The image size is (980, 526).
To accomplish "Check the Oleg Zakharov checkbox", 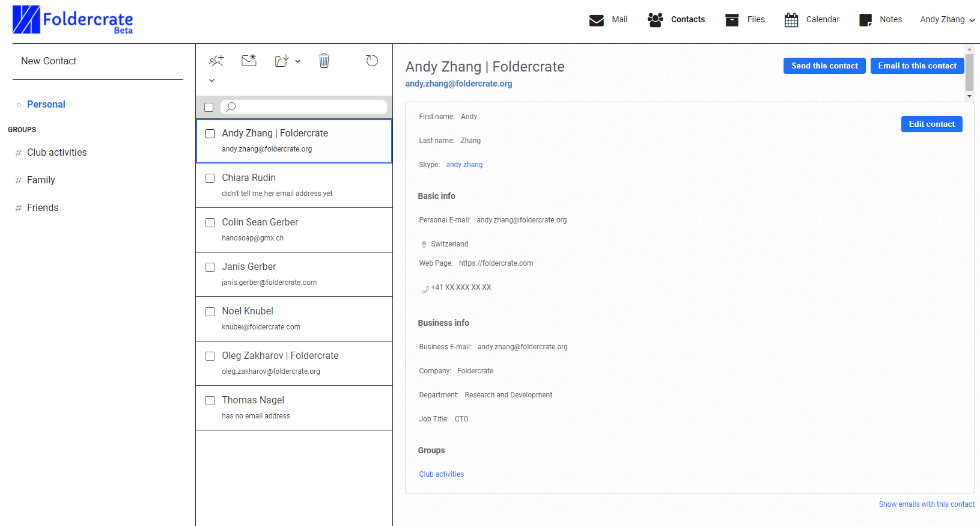I will tap(210, 356).
